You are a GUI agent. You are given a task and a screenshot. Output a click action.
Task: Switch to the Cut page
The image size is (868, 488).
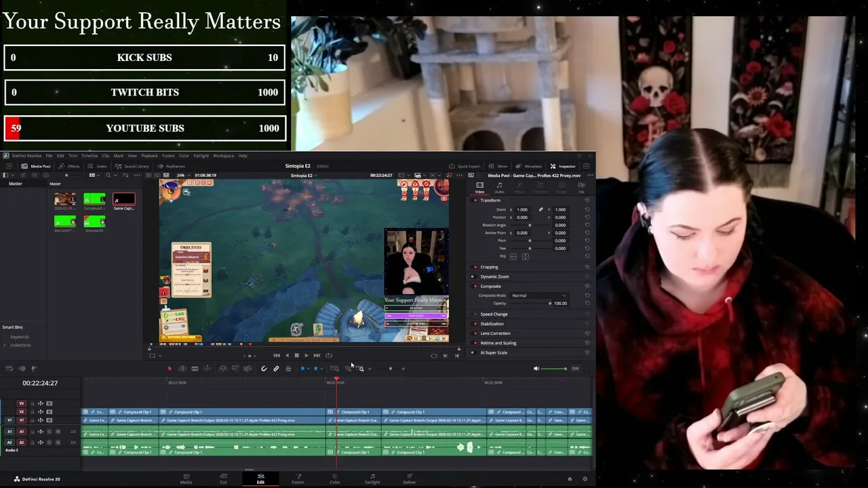223,479
